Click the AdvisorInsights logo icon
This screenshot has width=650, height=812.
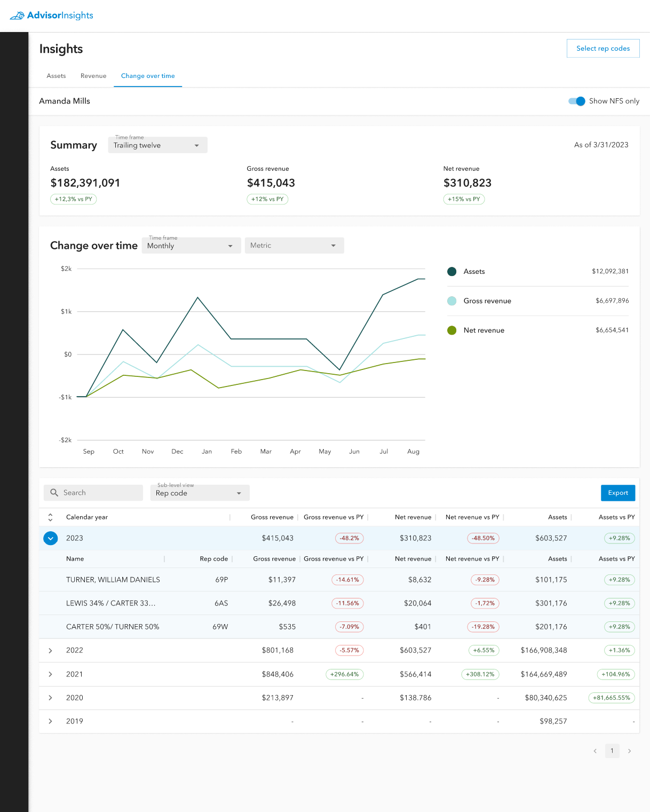pos(17,15)
